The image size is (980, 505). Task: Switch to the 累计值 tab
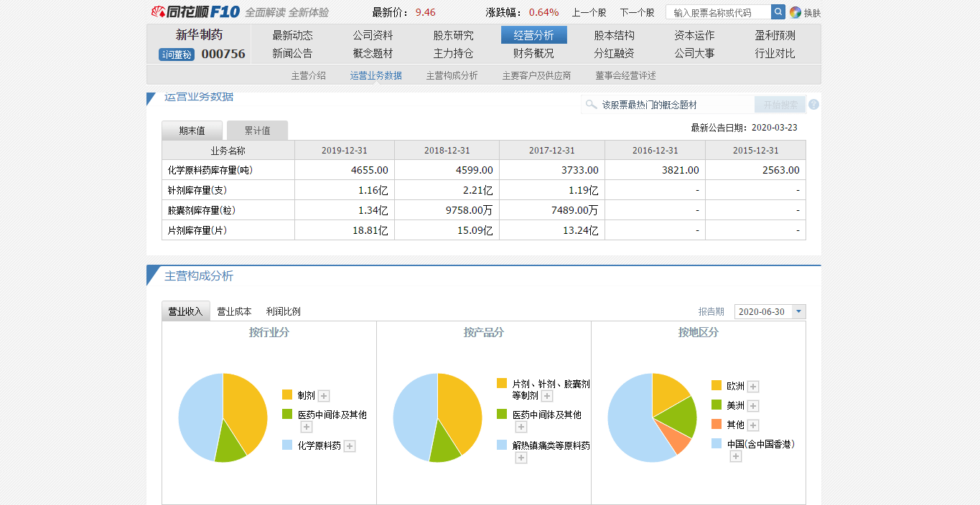[x=257, y=131]
